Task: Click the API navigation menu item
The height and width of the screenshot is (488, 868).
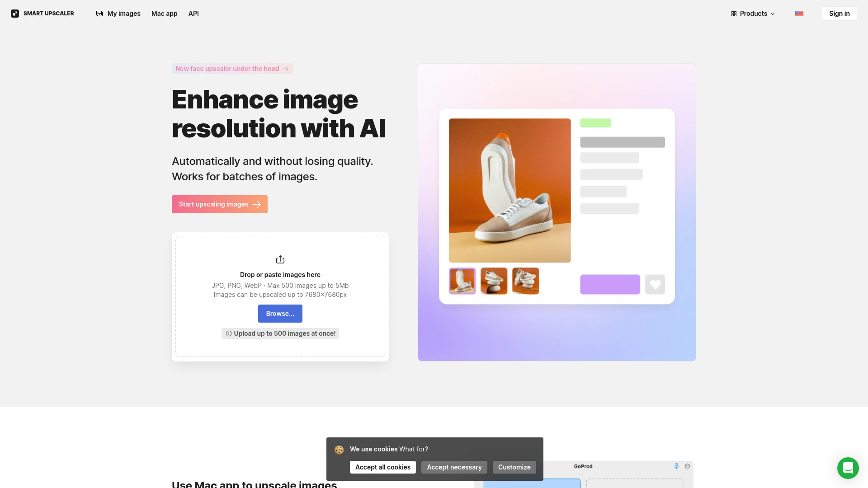Action: (194, 13)
